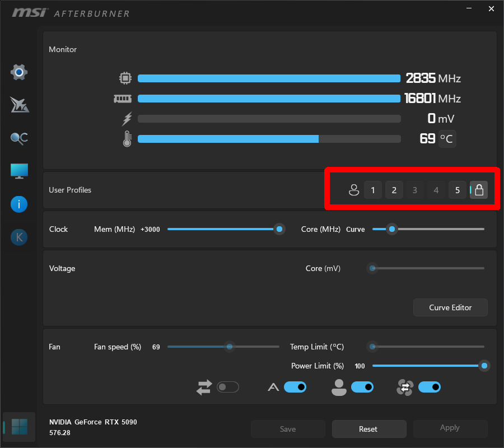The height and width of the screenshot is (448, 504).
Task: Click the lightning bolt voltage icon
Action: click(x=127, y=119)
